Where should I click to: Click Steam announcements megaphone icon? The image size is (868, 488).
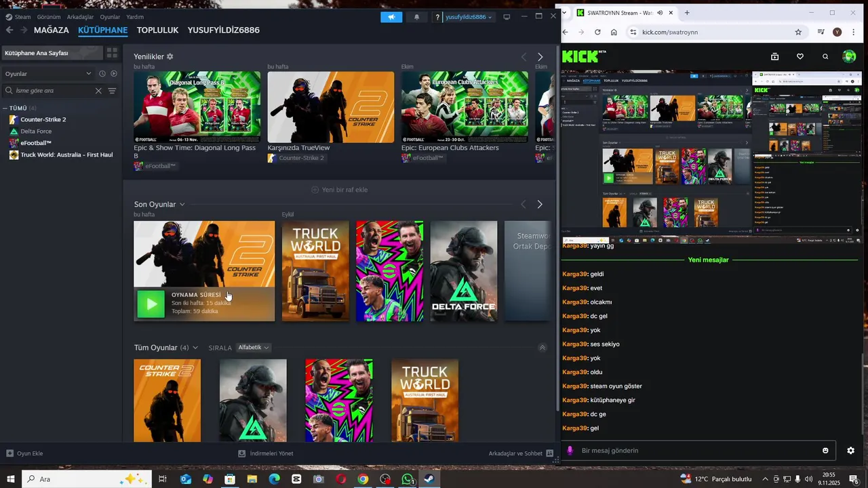(391, 17)
